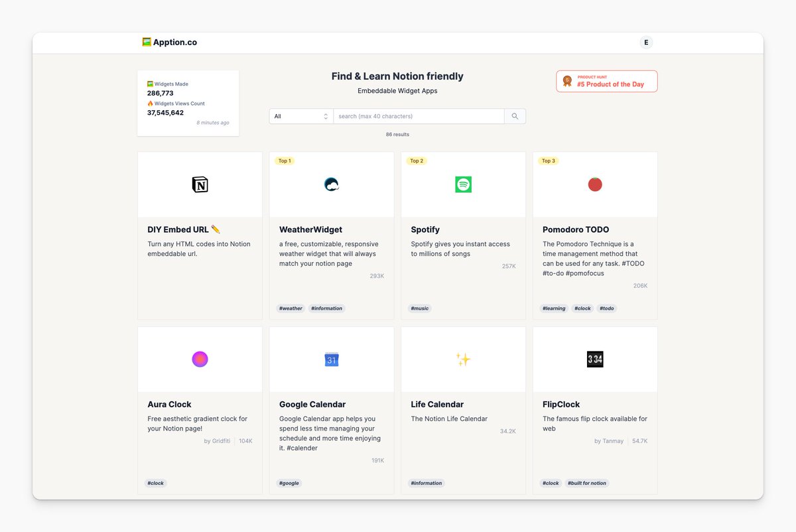Viewport: 796px width, 532px height.
Task: Click the 37,545,642 views count value
Action: [165, 113]
